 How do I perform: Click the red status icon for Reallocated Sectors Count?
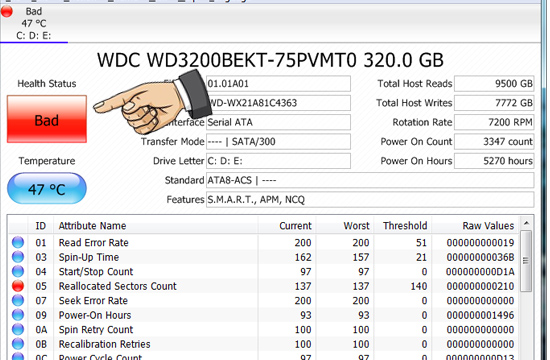tap(18, 286)
